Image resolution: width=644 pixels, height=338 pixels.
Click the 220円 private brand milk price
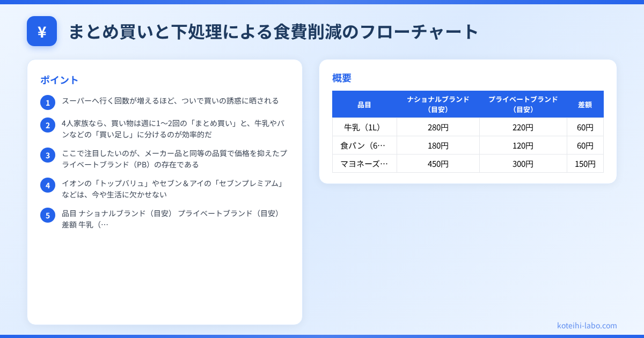pyautogui.click(x=523, y=127)
